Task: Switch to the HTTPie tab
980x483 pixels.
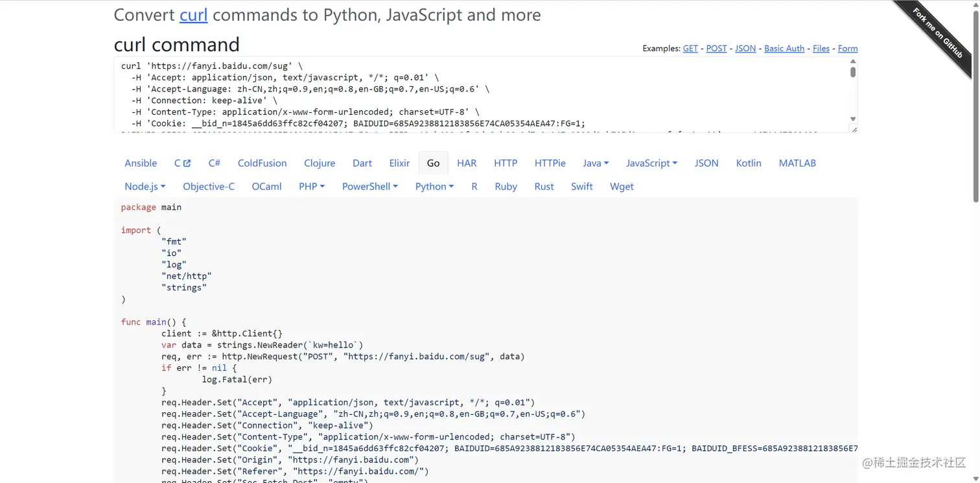Action: click(x=550, y=163)
